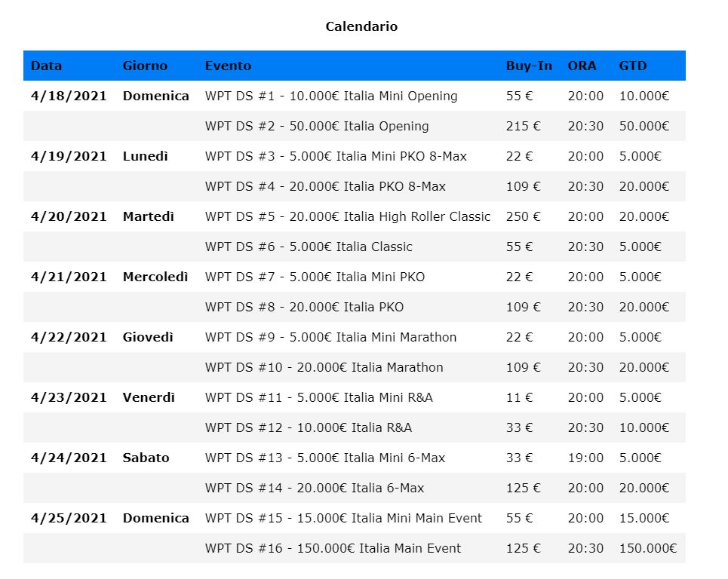Select 33 € buy-in for event #12

519,427
